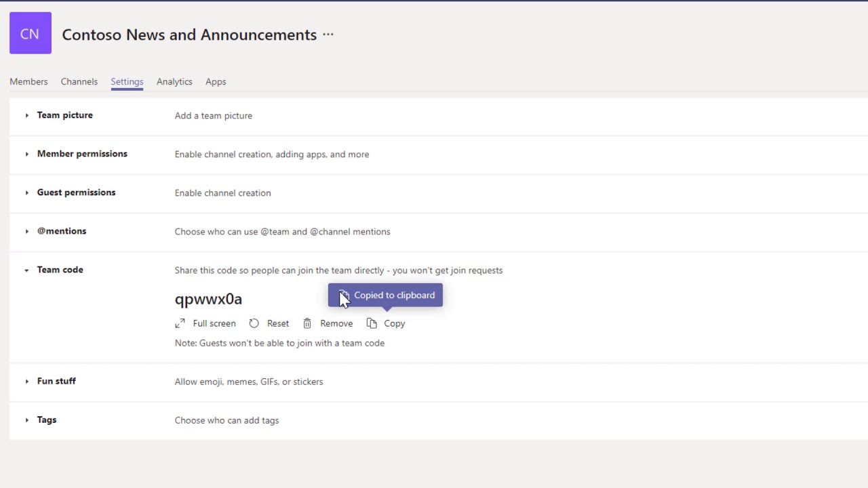Viewport: 868px width, 488px height.
Task: Click the Full screen label
Action: point(214,323)
